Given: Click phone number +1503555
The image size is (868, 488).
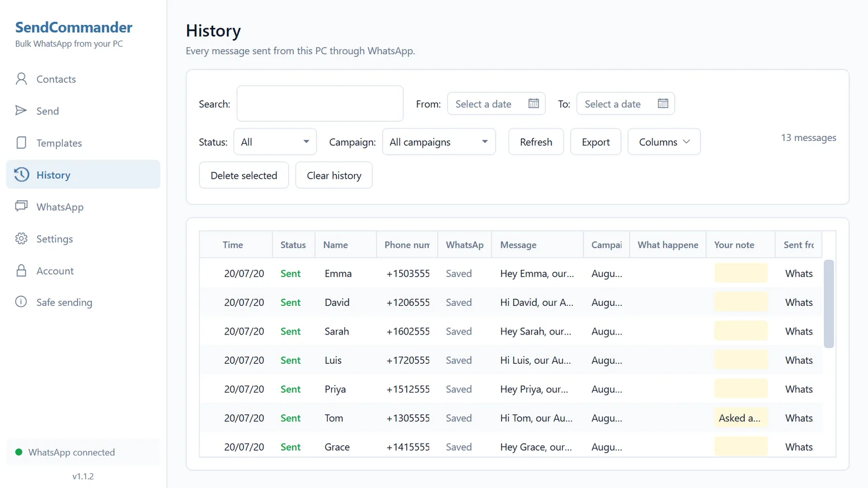Looking at the screenshot, I should click(x=408, y=274).
